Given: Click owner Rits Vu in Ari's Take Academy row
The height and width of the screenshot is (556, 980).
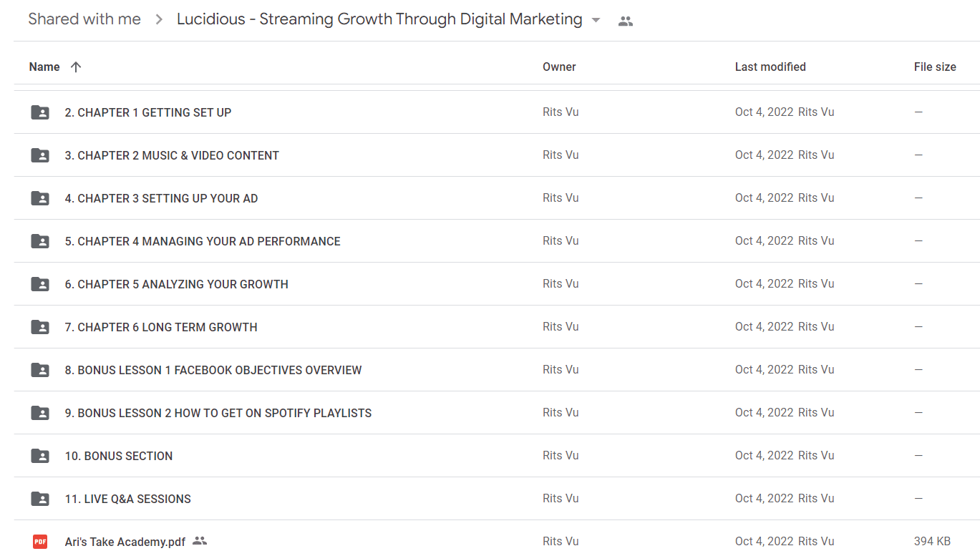Looking at the screenshot, I should click(561, 541).
